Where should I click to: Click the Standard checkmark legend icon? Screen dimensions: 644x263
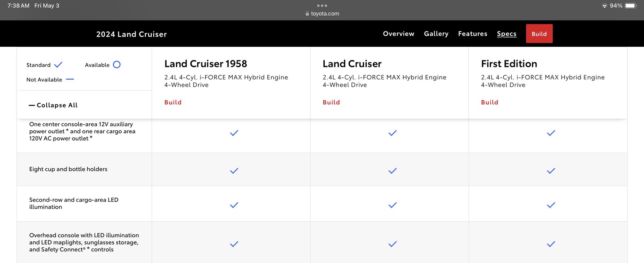tap(58, 64)
